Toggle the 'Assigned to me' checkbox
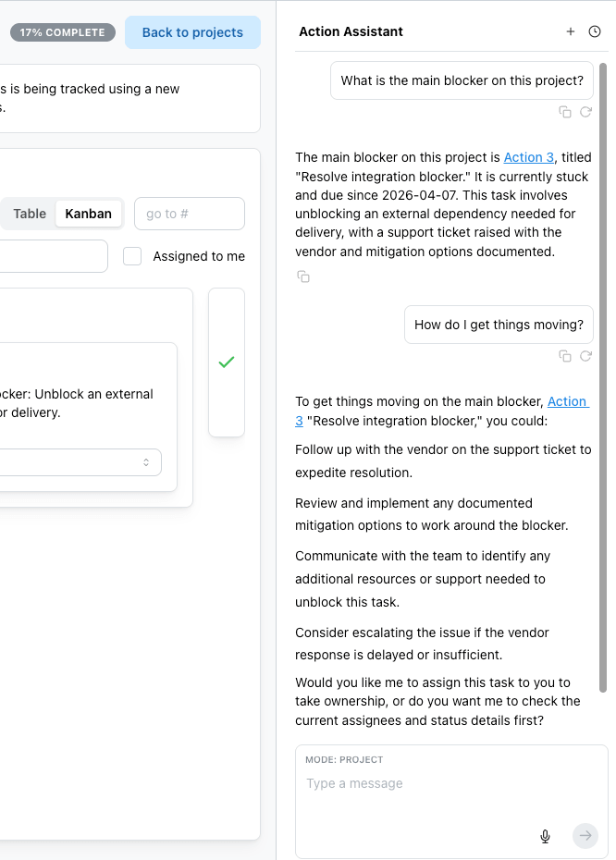The image size is (616, 860). (132, 256)
